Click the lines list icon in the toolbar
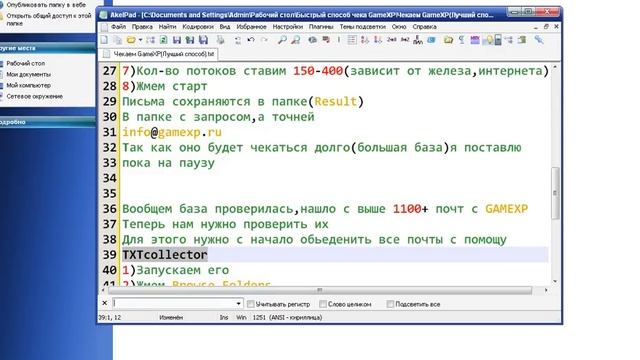The height and width of the screenshot is (360, 640). pos(352,40)
